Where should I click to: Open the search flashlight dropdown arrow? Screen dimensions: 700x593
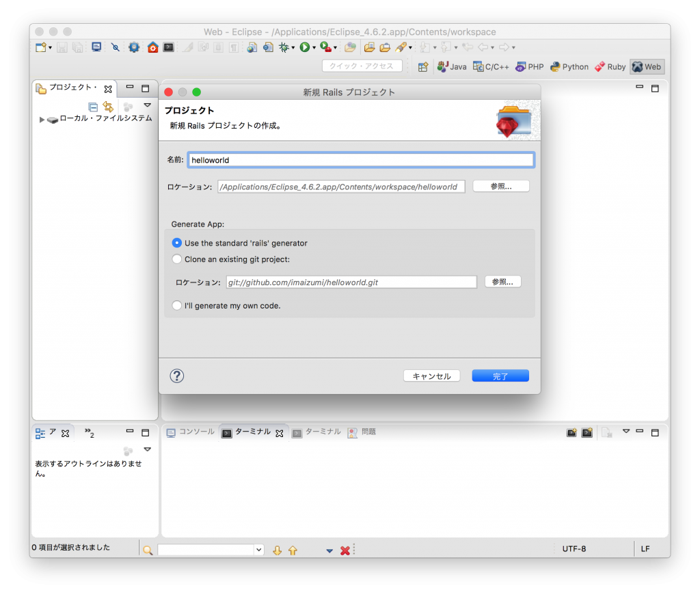coord(410,47)
